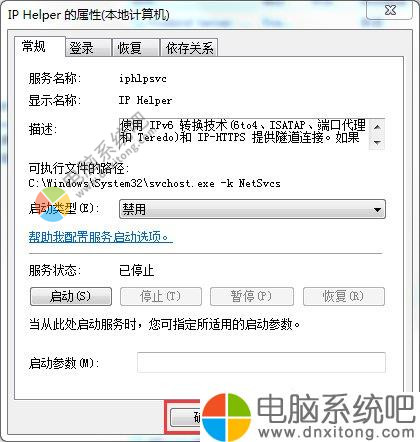Switch to the 常规 tab
This screenshot has height=442, width=420.
[33, 46]
